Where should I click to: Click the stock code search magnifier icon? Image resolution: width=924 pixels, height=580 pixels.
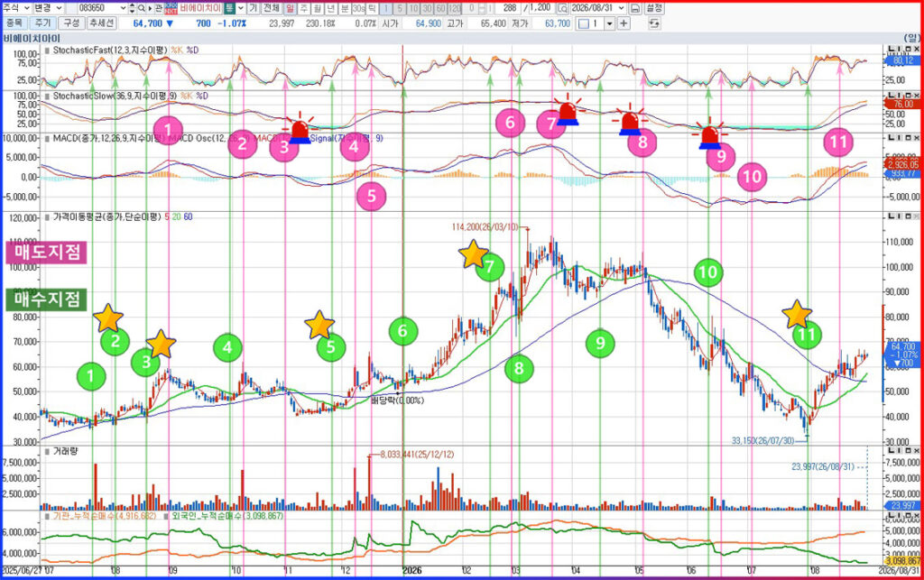click(x=142, y=8)
